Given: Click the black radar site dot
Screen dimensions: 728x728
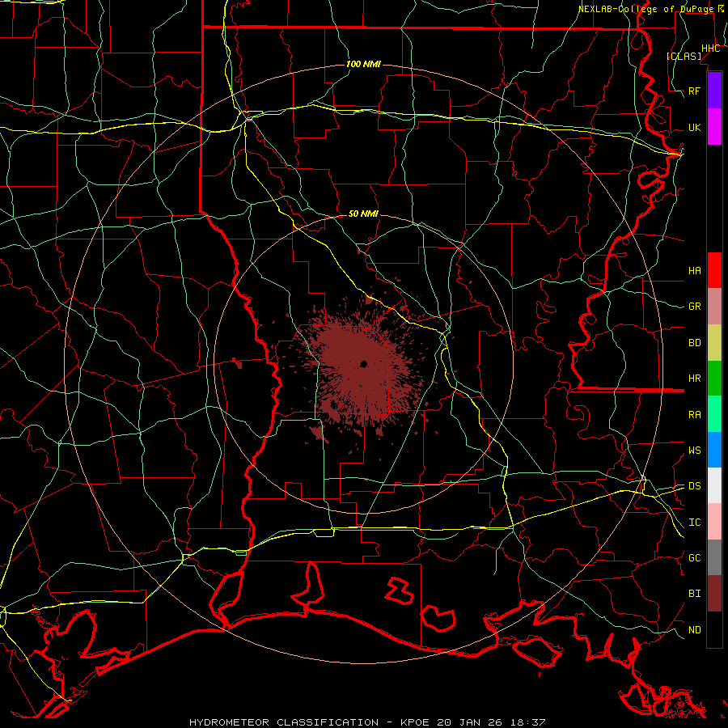Looking at the screenshot, I should coord(363,364).
